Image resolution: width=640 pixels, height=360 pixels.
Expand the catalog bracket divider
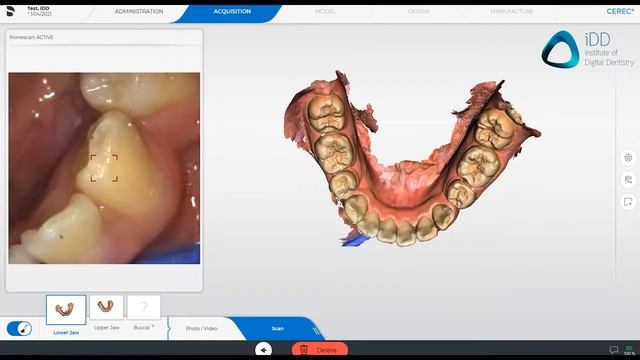pos(168,328)
